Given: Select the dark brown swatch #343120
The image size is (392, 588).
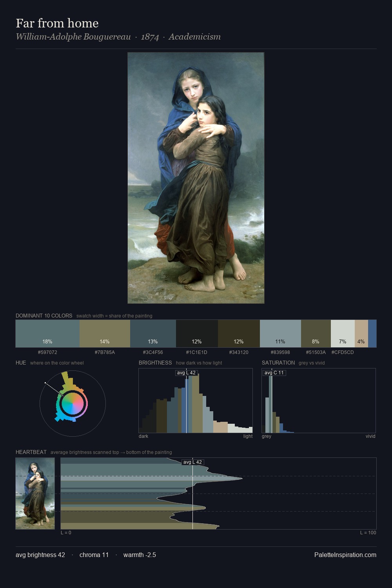Looking at the screenshot, I should pyautogui.click(x=239, y=334).
